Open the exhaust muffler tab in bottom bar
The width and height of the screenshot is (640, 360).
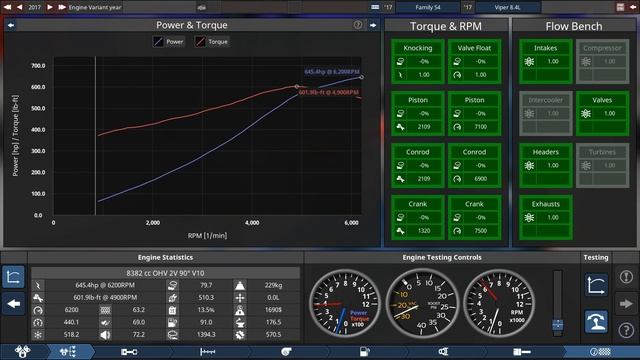pos(522,352)
